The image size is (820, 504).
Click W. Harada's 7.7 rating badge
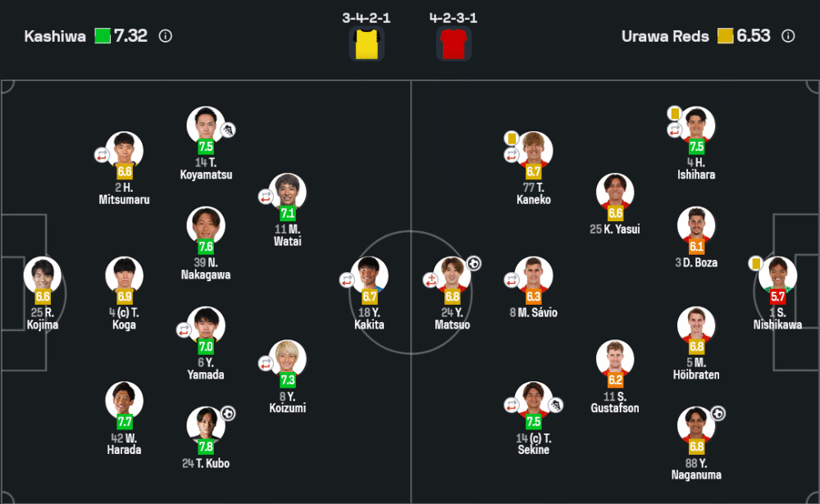click(x=125, y=422)
